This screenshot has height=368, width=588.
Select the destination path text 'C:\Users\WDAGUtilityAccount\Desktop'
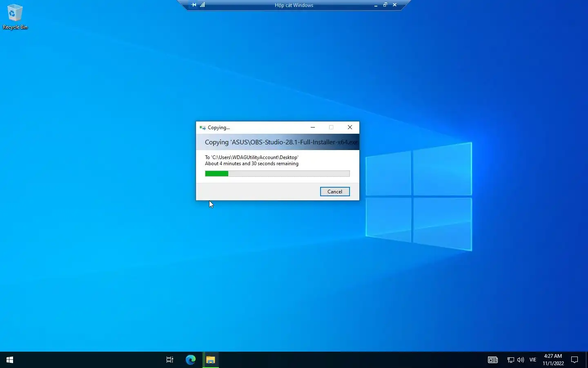click(x=255, y=157)
